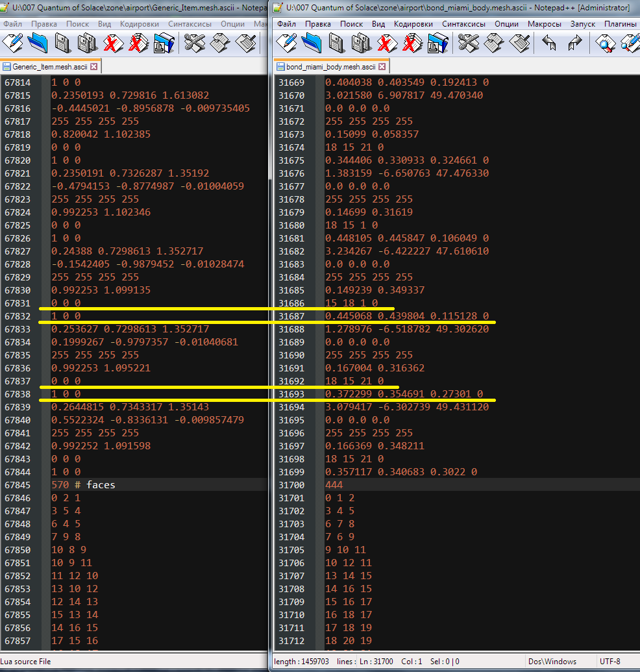The height and width of the screenshot is (672, 640).
Task: Copy icon in bond_miami_body window toolbar
Action: pyautogui.click(x=493, y=44)
